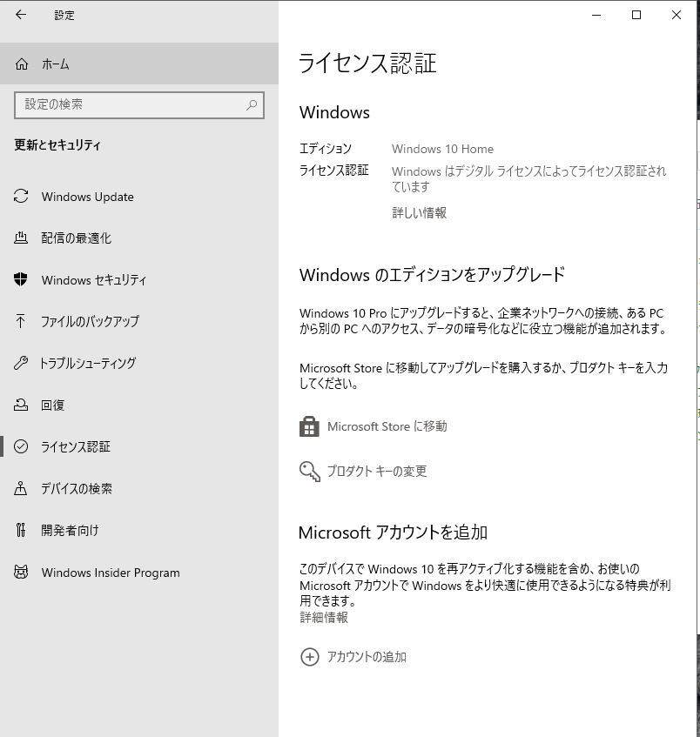
Task: Click the トラブルシューティング wrench icon
Action: [21, 363]
